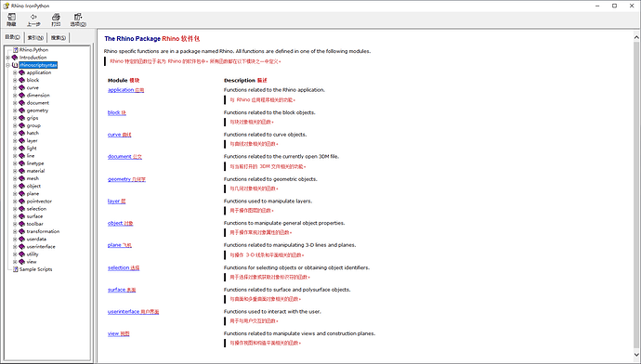
Task: Switch to the Search tab
Action: [x=58, y=37]
